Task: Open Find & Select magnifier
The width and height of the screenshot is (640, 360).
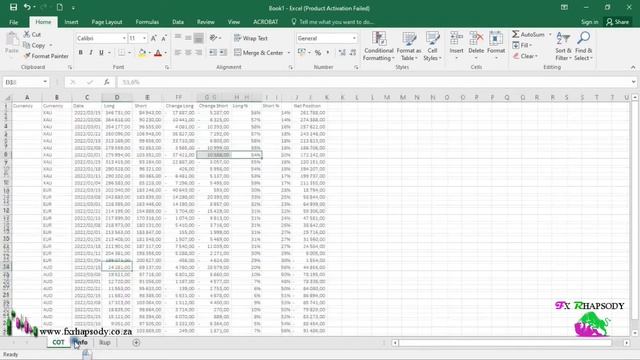Action: click(x=583, y=46)
